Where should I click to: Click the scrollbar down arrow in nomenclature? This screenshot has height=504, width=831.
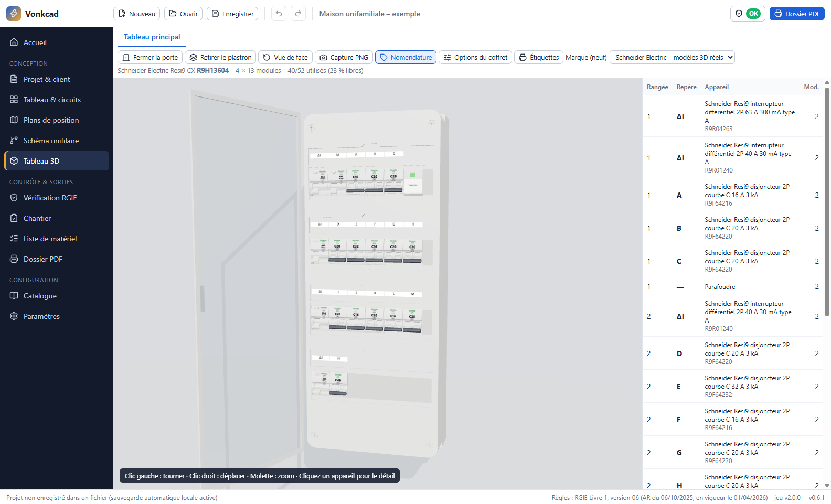point(827,486)
